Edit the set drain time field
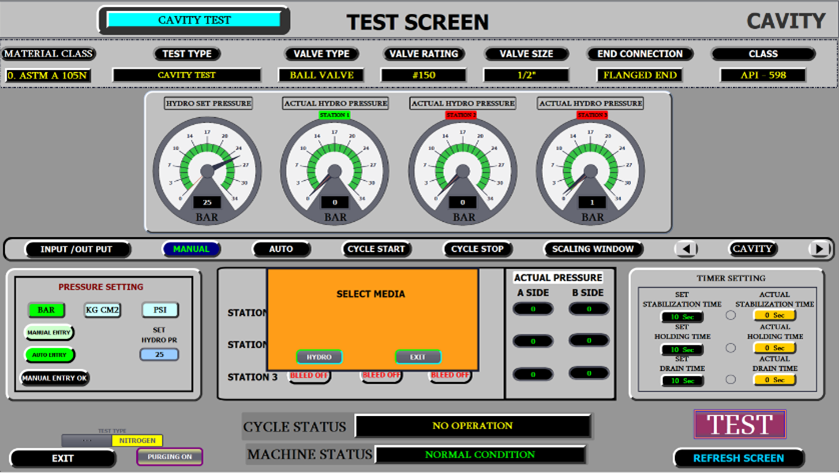Screen dimensions: 839x473 pos(682,380)
